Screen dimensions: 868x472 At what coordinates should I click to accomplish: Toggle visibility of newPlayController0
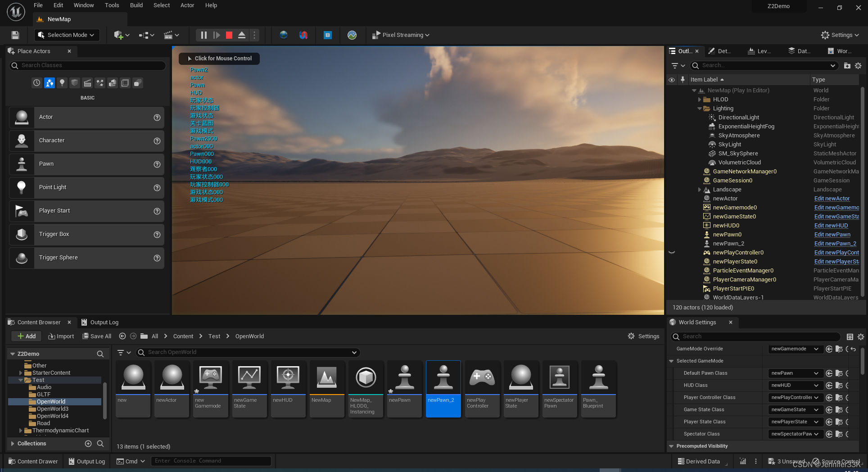[672, 253]
